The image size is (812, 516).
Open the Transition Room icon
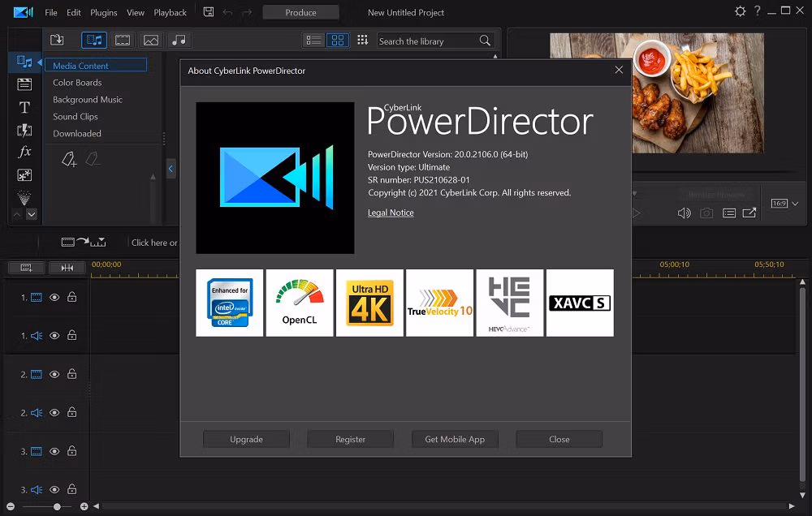[x=24, y=130]
